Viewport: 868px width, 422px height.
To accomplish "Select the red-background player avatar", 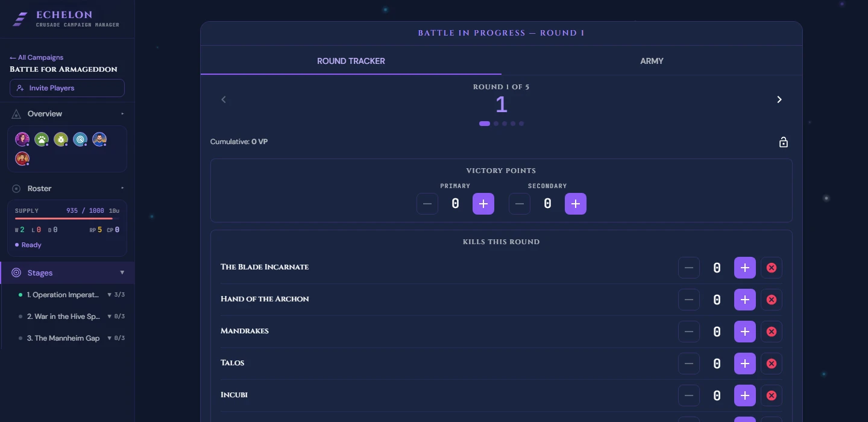I will pos(22,159).
